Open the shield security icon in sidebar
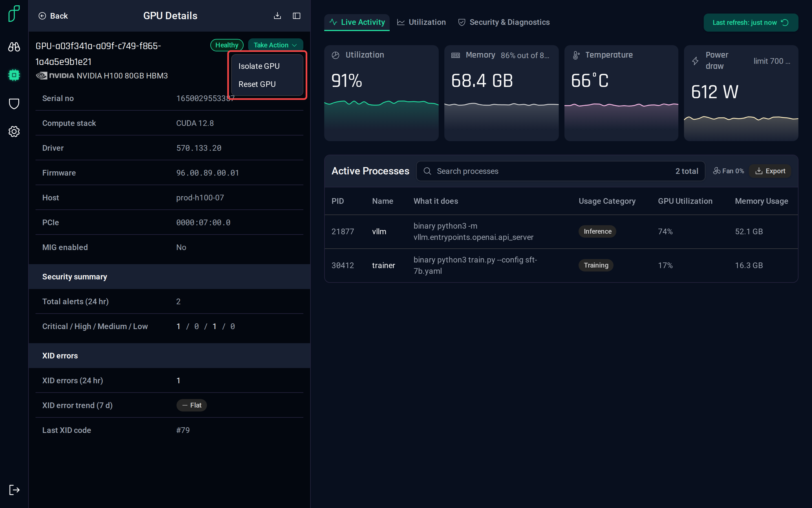This screenshot has height=508, width=812. (14, 104)
